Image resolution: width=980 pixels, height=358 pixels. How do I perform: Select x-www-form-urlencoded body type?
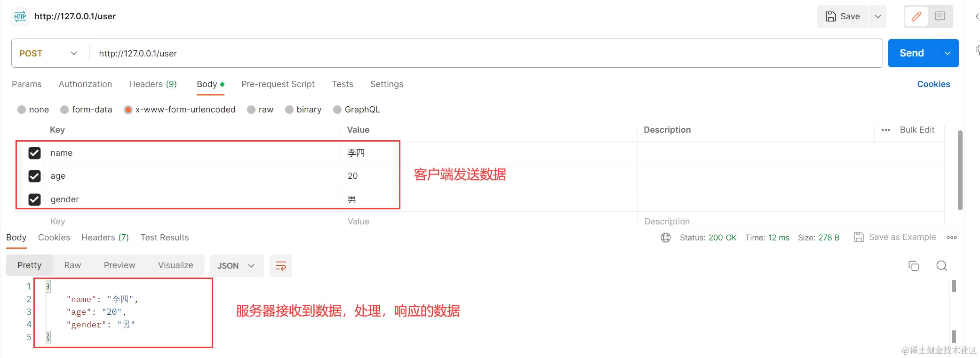point(128,110)
